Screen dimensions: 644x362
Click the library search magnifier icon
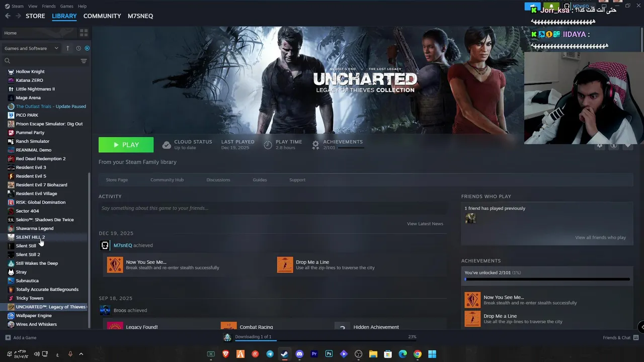[x=7, y=61]
